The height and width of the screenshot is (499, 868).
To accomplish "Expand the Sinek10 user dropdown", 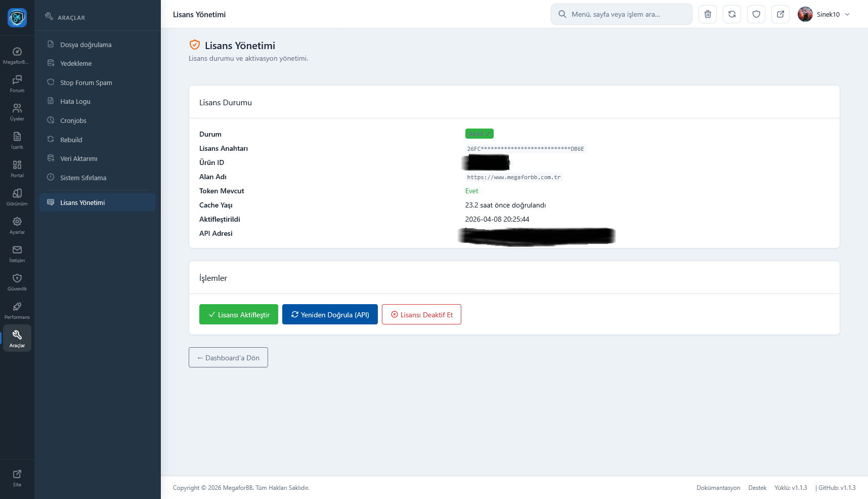I will [x=824, y=14].
